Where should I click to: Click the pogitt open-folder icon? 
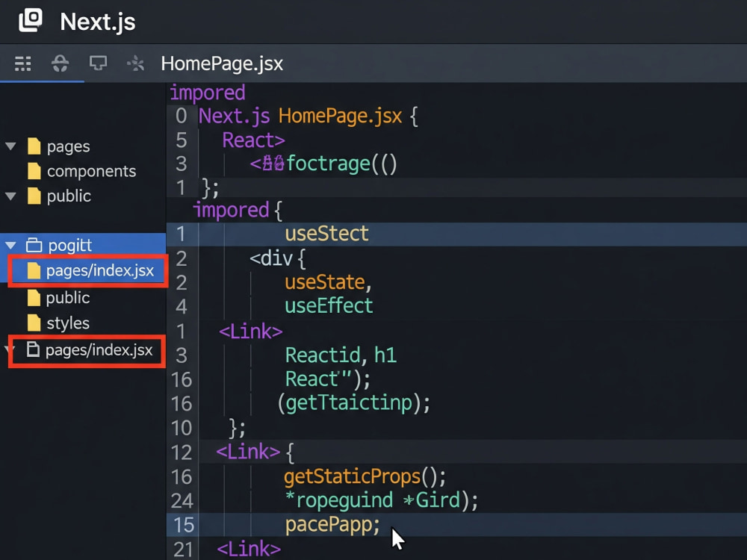(x=34, y=245)
